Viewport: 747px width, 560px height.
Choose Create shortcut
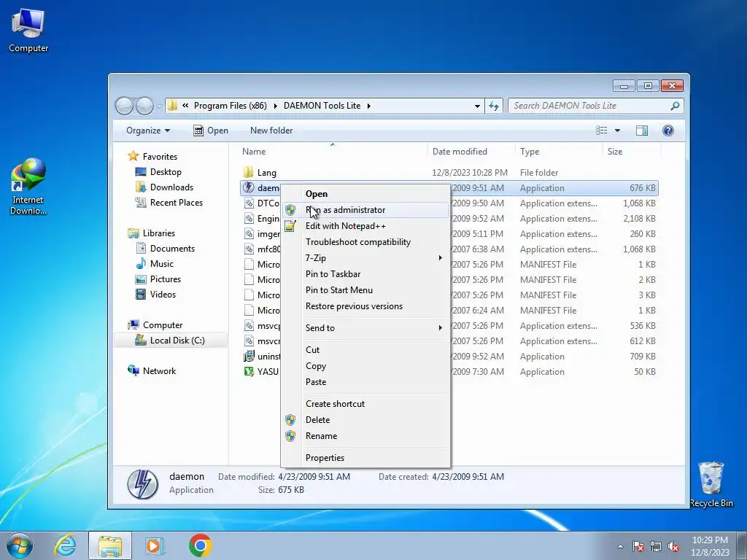[365, 404]
